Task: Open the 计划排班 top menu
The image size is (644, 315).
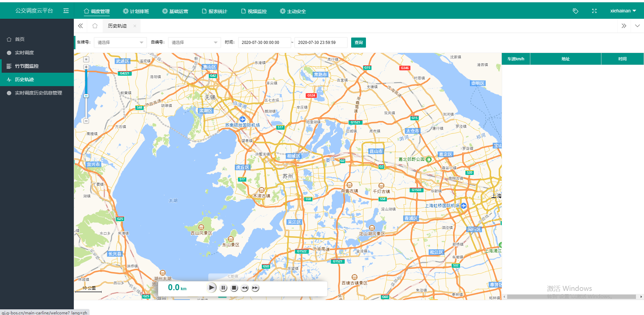Action: 136,11
